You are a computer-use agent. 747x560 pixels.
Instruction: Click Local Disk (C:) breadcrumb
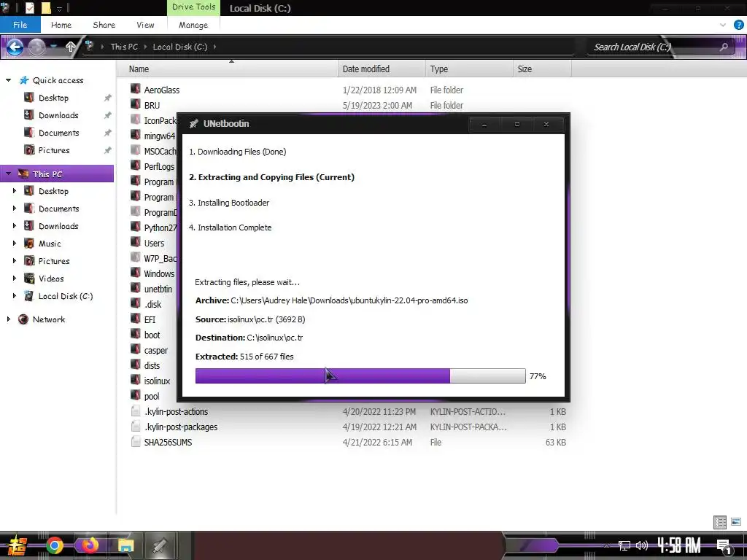180,47
